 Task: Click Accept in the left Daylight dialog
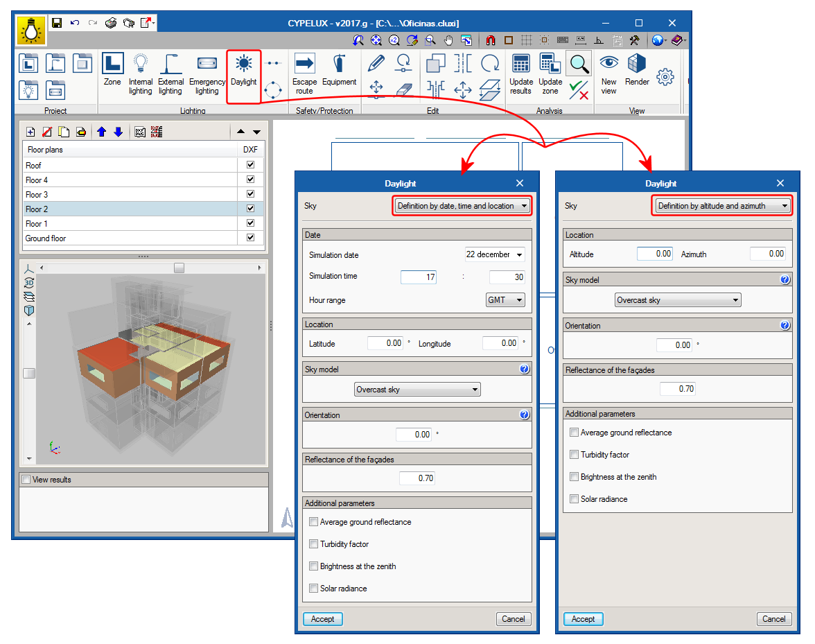pos(323,619)
